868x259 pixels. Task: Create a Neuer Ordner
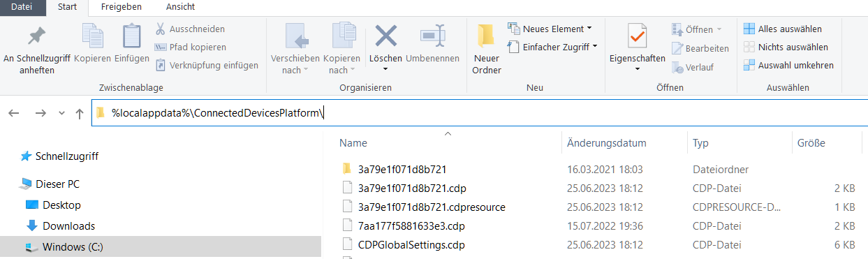(486, 50)
